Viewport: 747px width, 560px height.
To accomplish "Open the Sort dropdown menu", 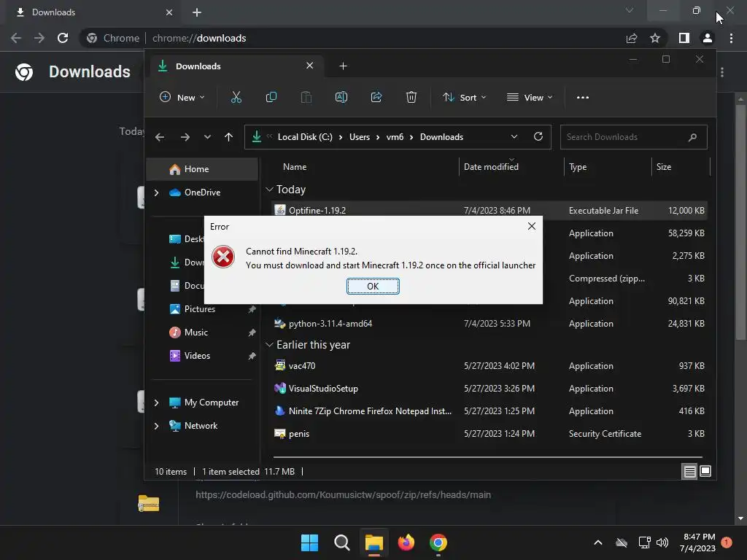I will [x=464, y=98].
